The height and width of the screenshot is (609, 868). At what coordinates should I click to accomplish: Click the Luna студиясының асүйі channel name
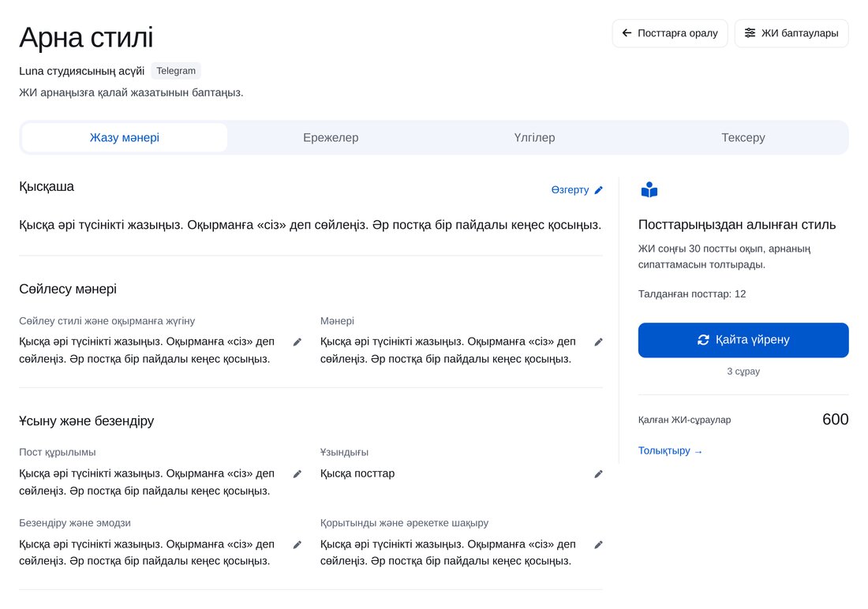[82, 71]
